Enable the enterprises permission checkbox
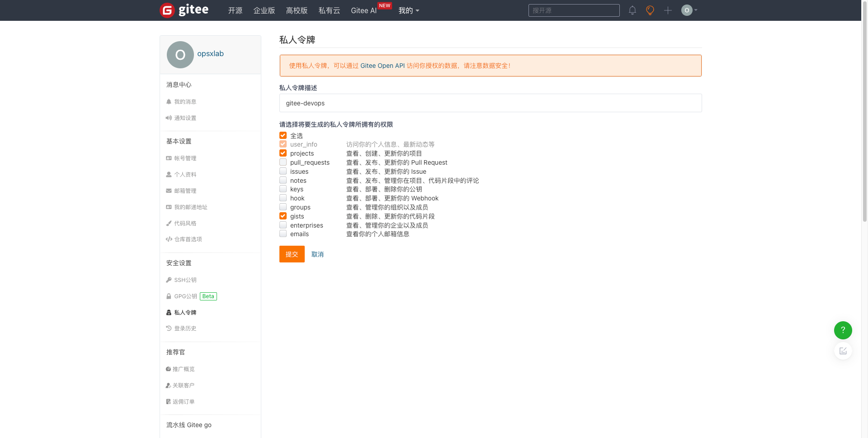This screenshot has height=438, width=868. click(x=283, y=225)
